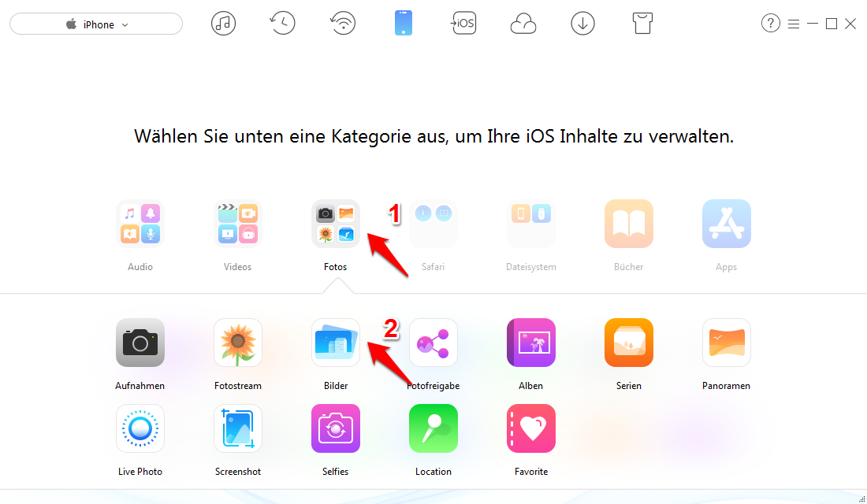This screenshot has width=867, height=504.
Task: Click the shirt icon in the toolbar
Action: coord(642,23)
